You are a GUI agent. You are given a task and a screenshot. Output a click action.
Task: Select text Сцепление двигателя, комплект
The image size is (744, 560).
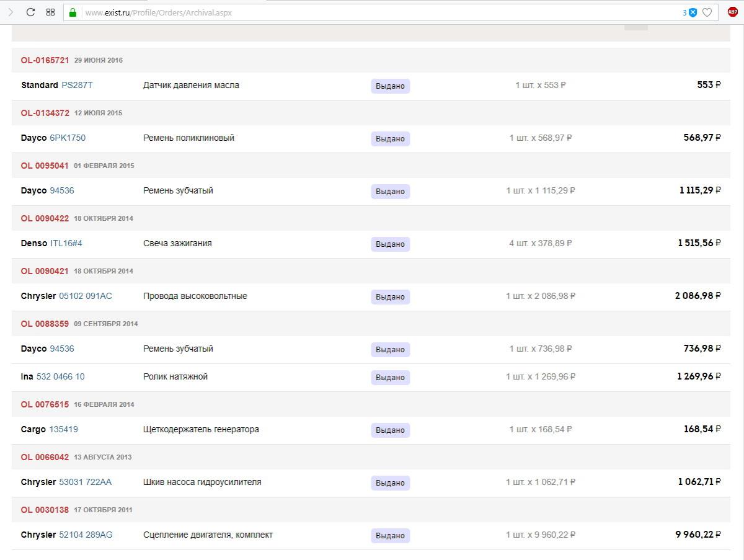tap(208, 535)
